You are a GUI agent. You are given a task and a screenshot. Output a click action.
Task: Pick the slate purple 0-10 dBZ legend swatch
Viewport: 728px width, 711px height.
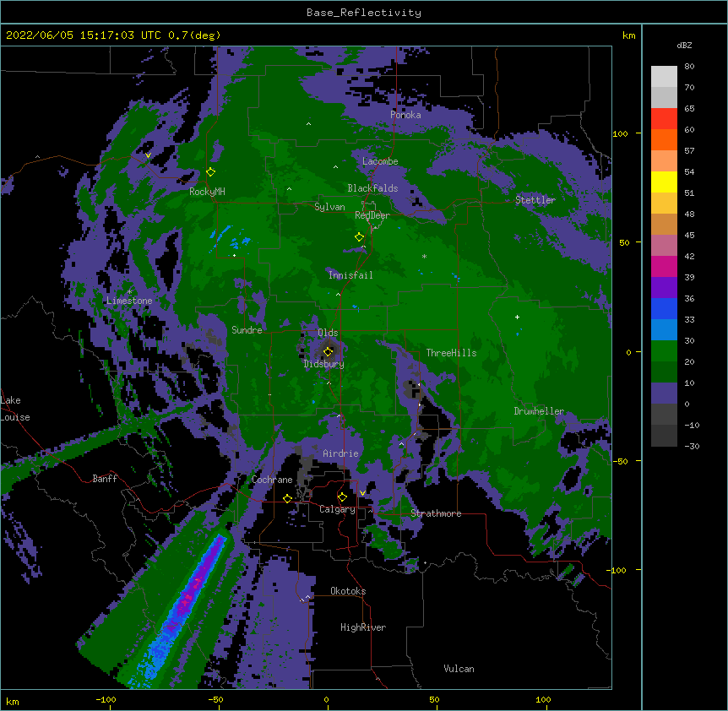(664, 393)
